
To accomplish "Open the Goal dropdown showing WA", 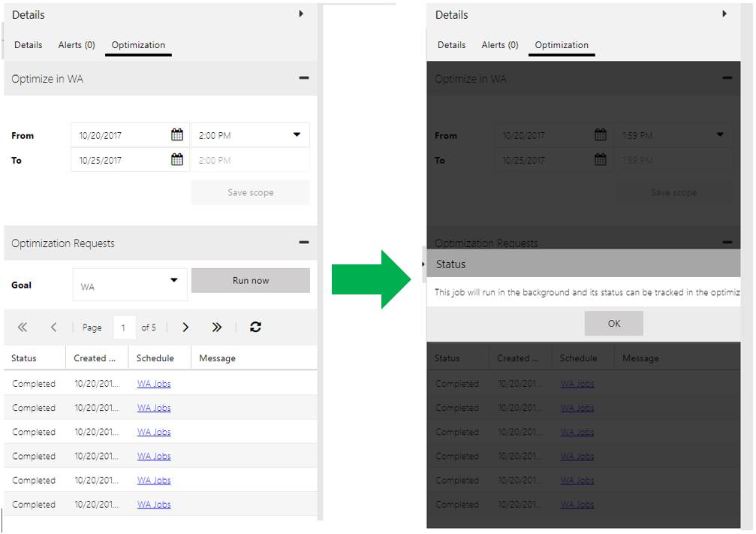I will click(x=173, y=281).
